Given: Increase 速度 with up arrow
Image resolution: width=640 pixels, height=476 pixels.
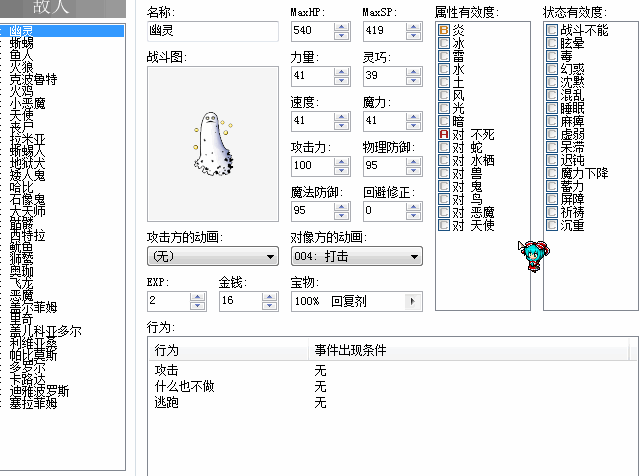Looking at the screenshot, I should (x=342, y=117).
